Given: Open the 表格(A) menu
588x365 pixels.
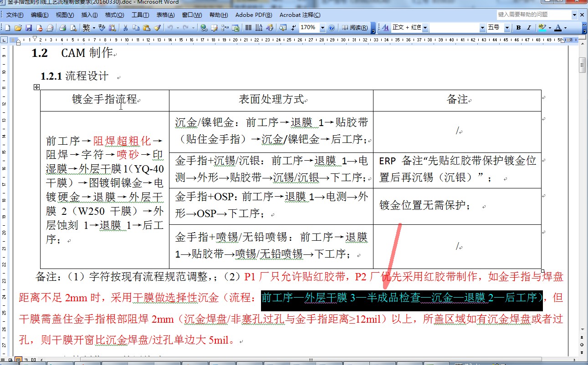Looking at the screenshot, I should [x=166, y=15].
